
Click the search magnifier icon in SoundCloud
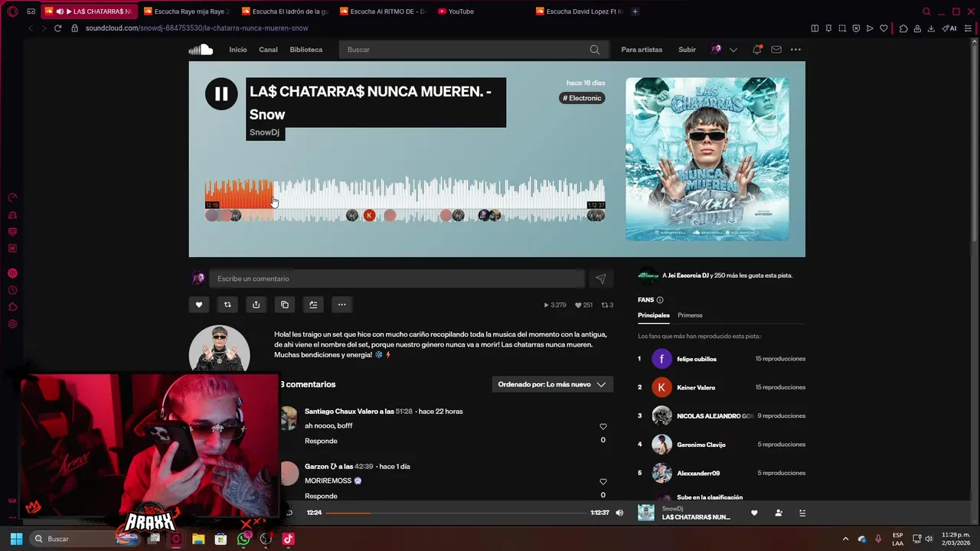[x=595, y=50]
